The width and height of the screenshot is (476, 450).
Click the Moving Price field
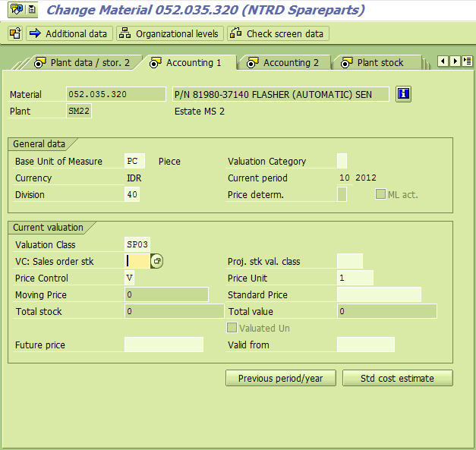[x=166, y=294]
